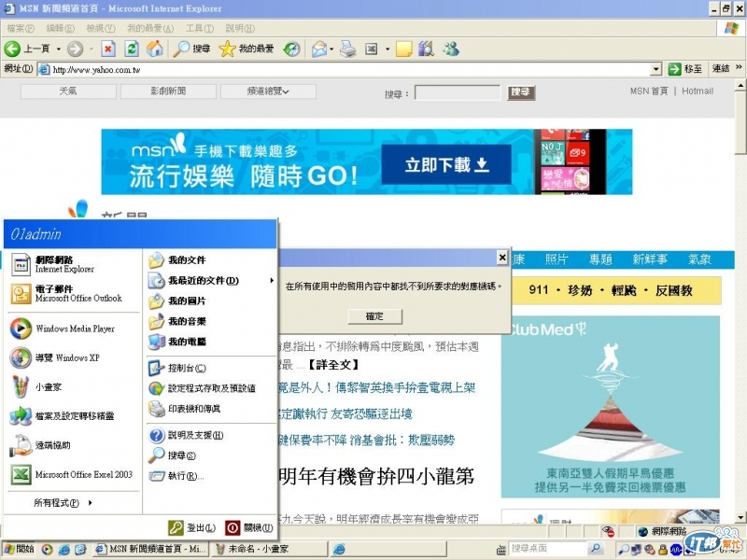The width and height of the screenshot is (747, 560).
Task: Open Mail button dropdown arrow
Action: point(331,49)
